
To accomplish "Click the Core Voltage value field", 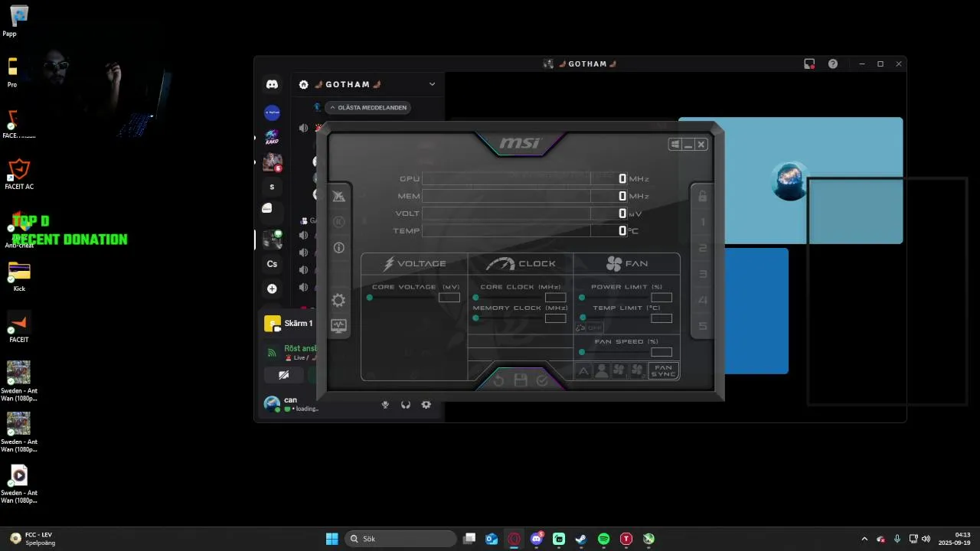I will point(449,297).
